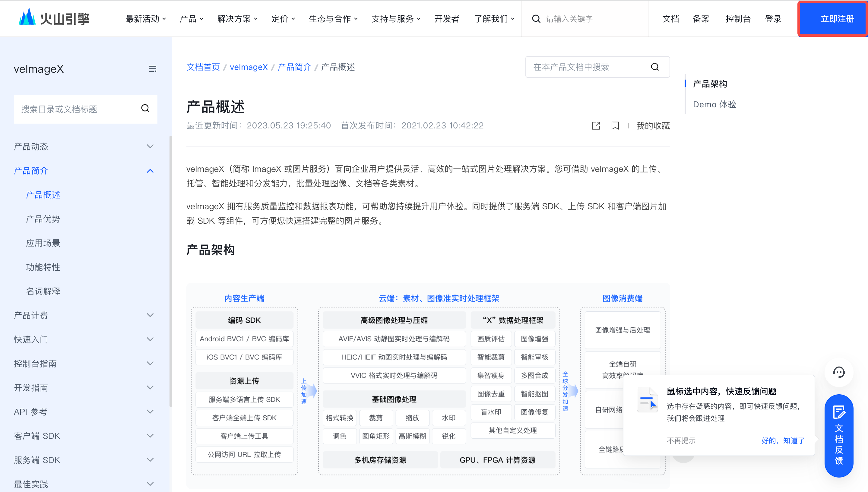Bookmark this page with the bookmark icon

coord(615,126)
